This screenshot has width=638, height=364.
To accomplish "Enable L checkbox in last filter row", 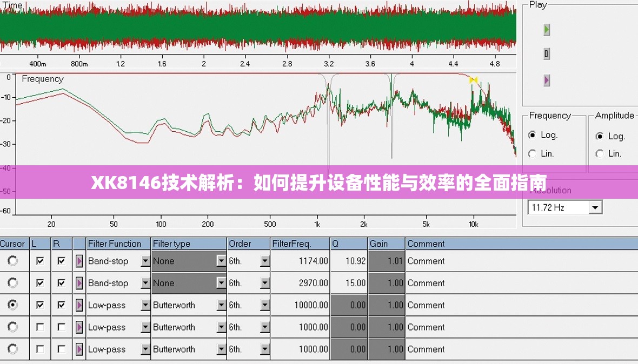I will click(40, 348).
